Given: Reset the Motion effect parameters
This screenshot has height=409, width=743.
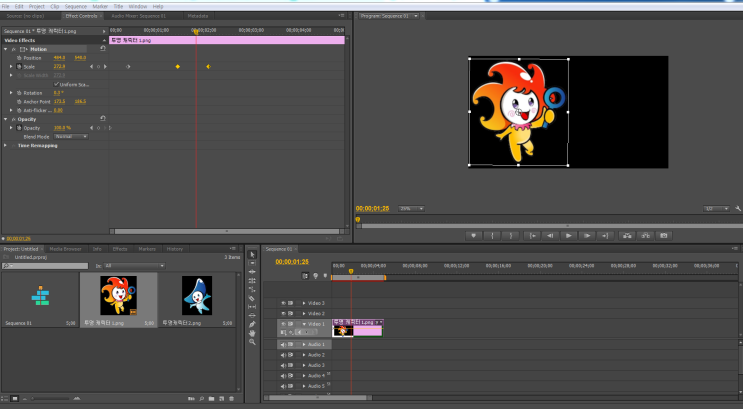Looking at the screenshot, I should (102, 48).
